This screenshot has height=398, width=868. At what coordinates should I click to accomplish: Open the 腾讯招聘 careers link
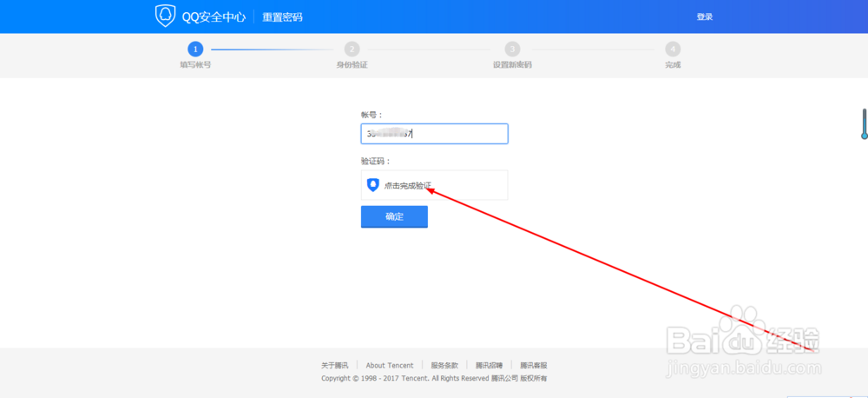(490, 365)
